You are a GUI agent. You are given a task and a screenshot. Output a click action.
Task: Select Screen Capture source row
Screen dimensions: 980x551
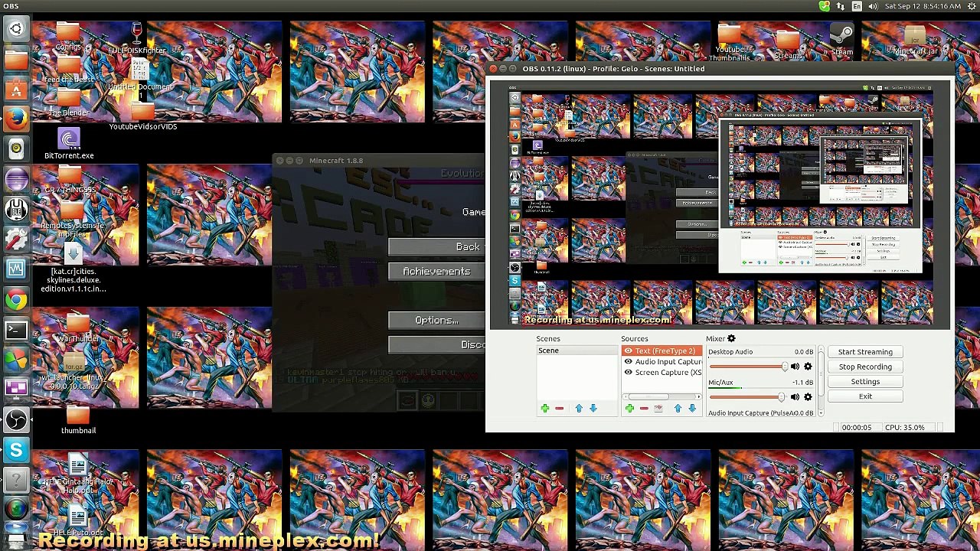pyautogui.click(x=661, y=373)
